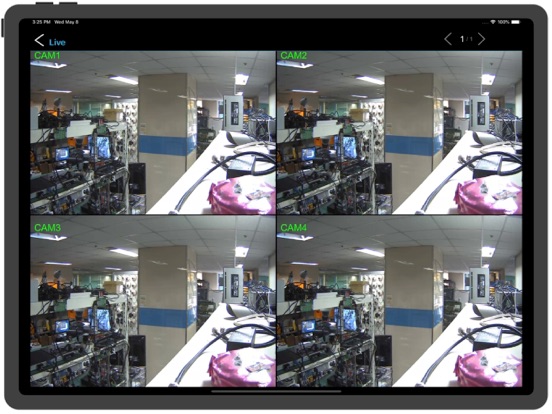Open the Live view link
The width and height of the screenshot is (552, 414).
(x=57, y=43)
